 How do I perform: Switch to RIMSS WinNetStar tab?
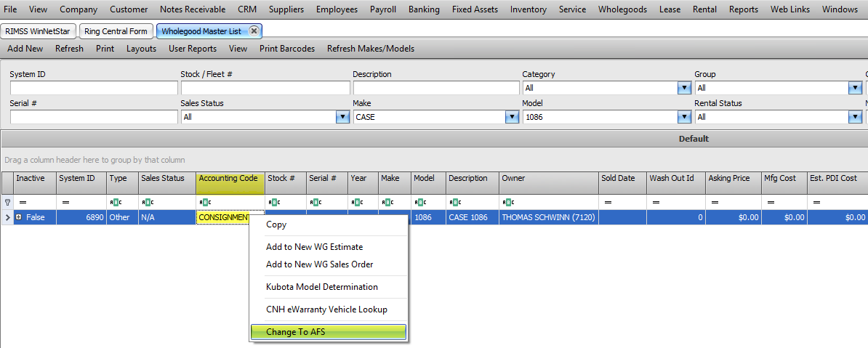(39, 31)
